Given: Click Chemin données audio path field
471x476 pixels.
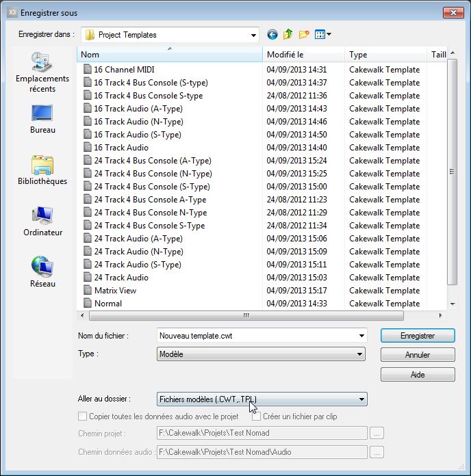Looking at the screenshot, I should pos(262,452).
